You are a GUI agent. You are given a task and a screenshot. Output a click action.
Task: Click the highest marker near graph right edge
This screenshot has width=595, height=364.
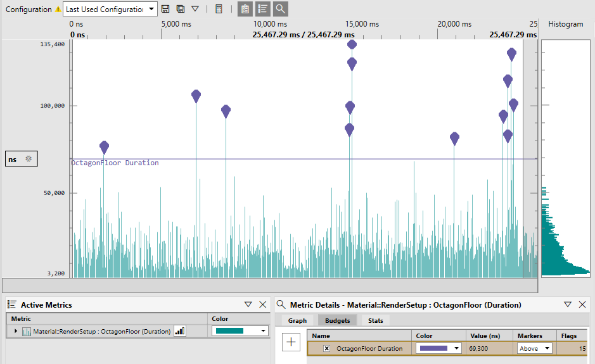(511, 54)
